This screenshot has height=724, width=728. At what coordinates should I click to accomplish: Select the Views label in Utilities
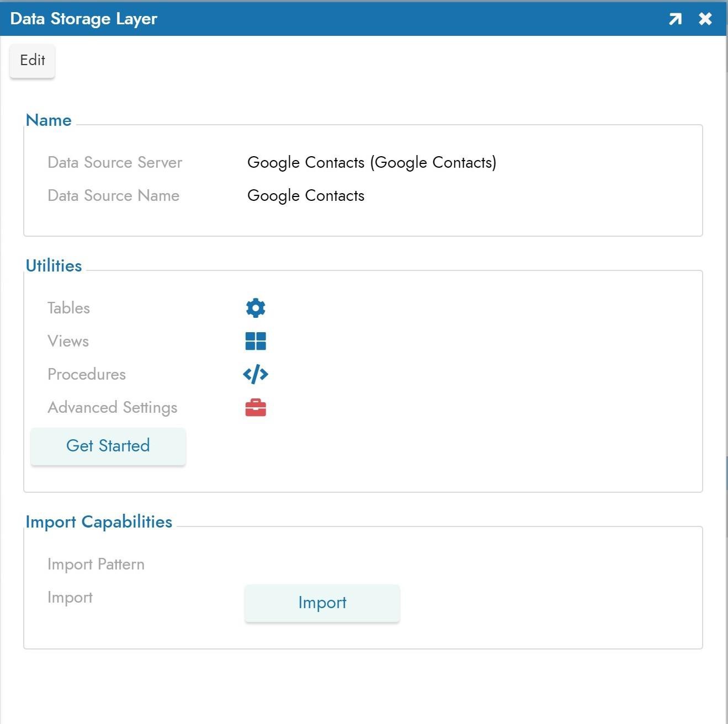[x=68, y=341]
